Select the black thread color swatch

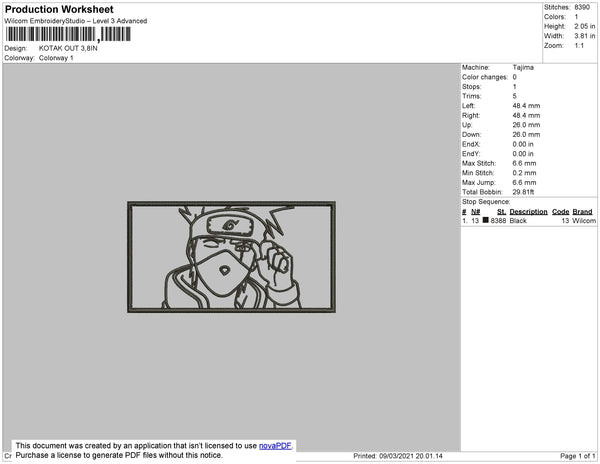[486, 220]
